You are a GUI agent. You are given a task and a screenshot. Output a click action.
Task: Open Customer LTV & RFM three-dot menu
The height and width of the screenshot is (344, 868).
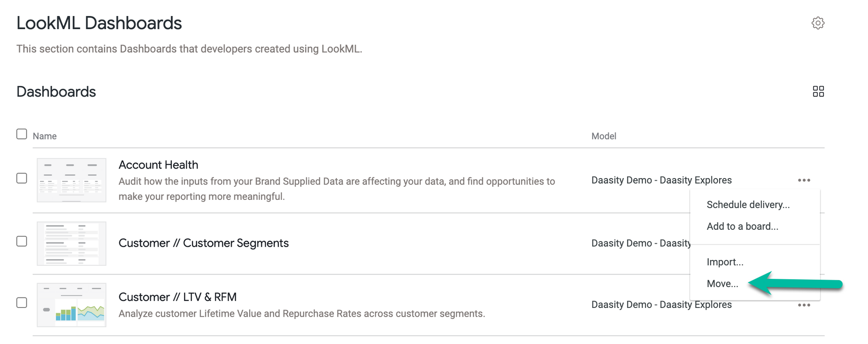804,305
